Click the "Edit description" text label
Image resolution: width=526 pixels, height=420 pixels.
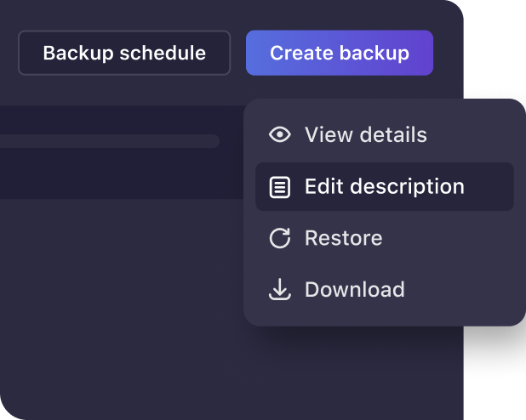click(385, 187)
